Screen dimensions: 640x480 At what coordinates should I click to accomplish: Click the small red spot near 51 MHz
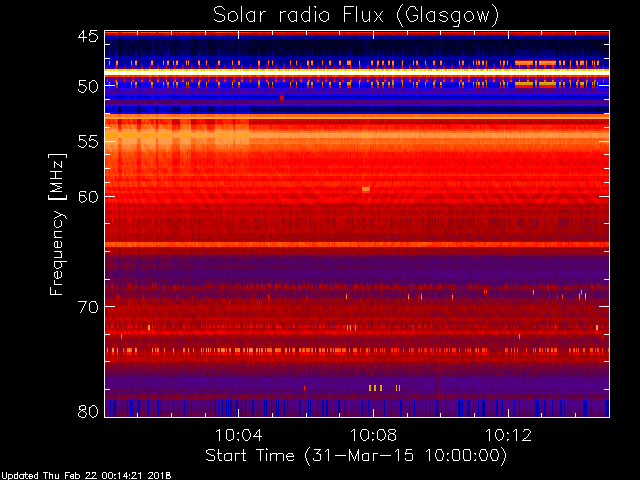(282, 98)
